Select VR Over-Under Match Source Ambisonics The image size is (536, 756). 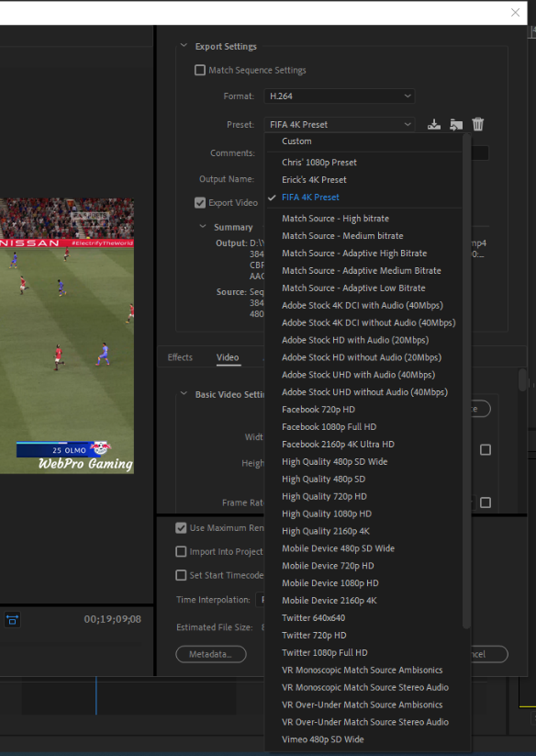pyautogui.click(x=364, y=705)
